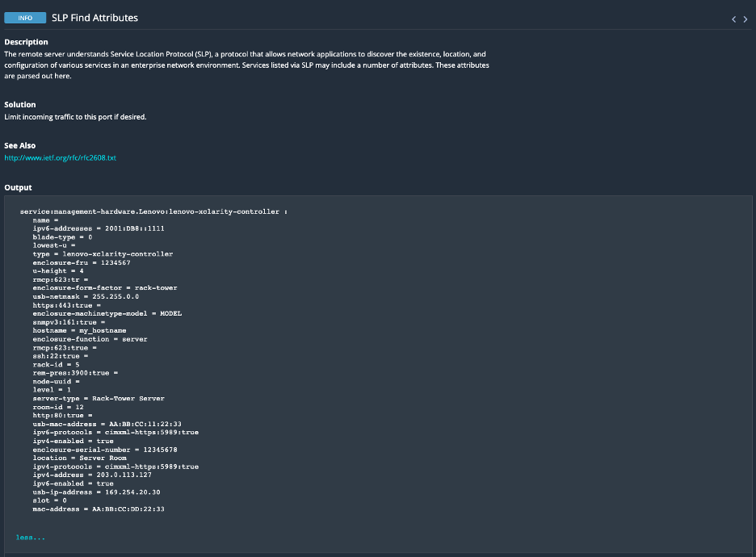Navigate to the previous plugin with the arrow
The height and width of the screenshot is (557, 756).
click(x=733, y=18)
